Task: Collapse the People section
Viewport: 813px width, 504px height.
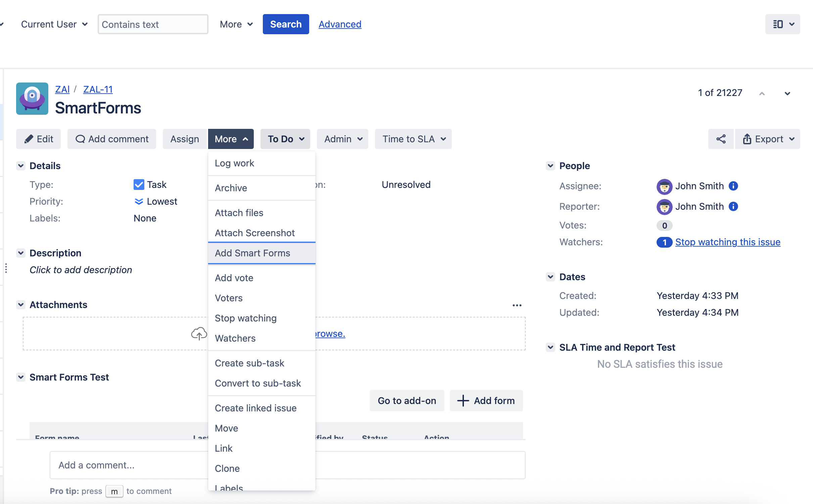Action: [551, 166]
